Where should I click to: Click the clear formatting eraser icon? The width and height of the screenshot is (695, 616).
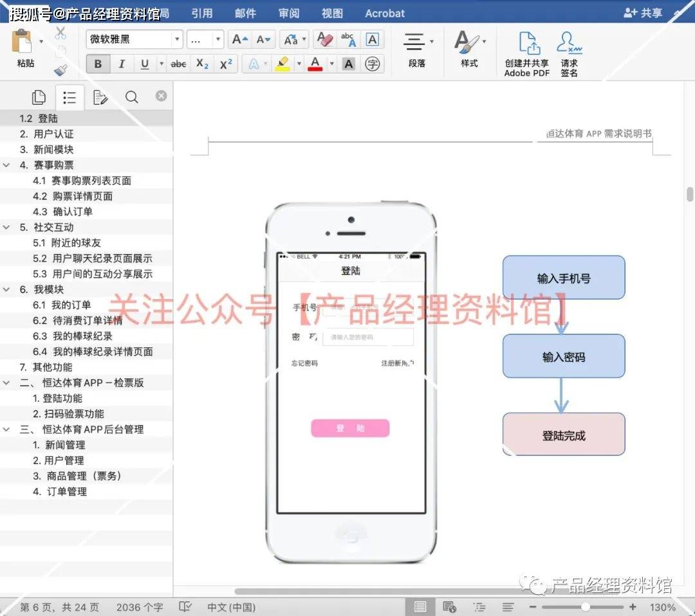(x=325, y=39)
